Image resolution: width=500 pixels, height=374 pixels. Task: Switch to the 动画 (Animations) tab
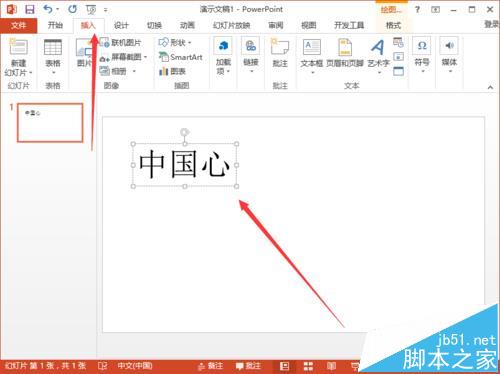tap(187, 25)
